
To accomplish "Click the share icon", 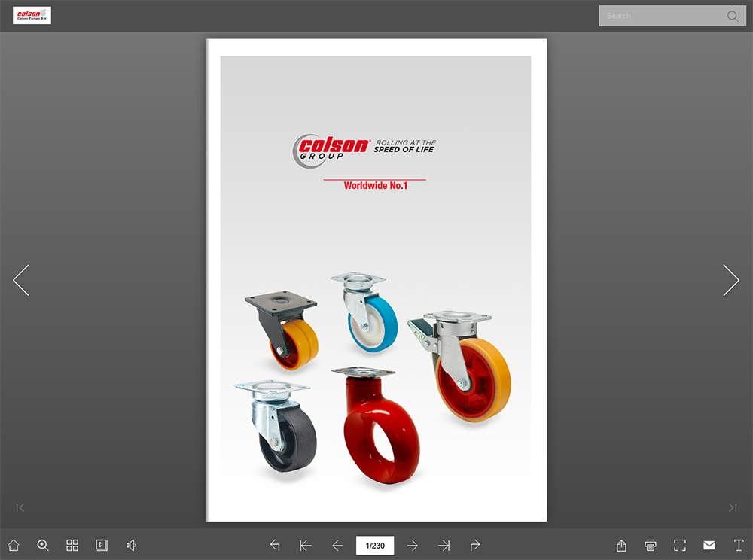I will (621, 545).
